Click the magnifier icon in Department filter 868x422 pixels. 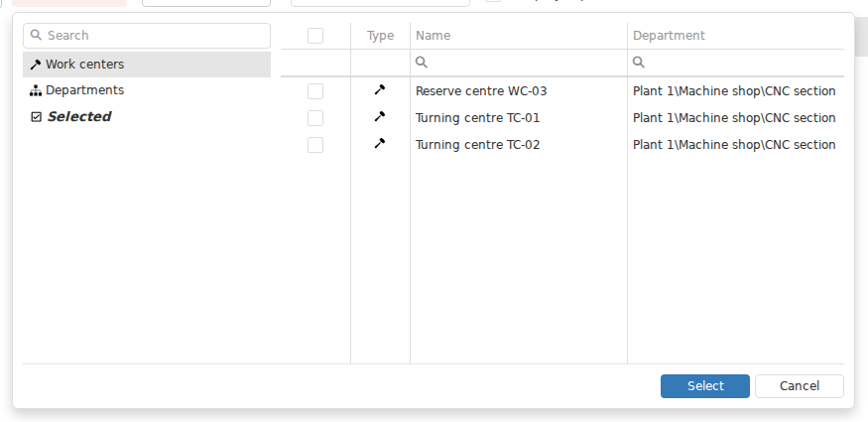click(638, 62)
